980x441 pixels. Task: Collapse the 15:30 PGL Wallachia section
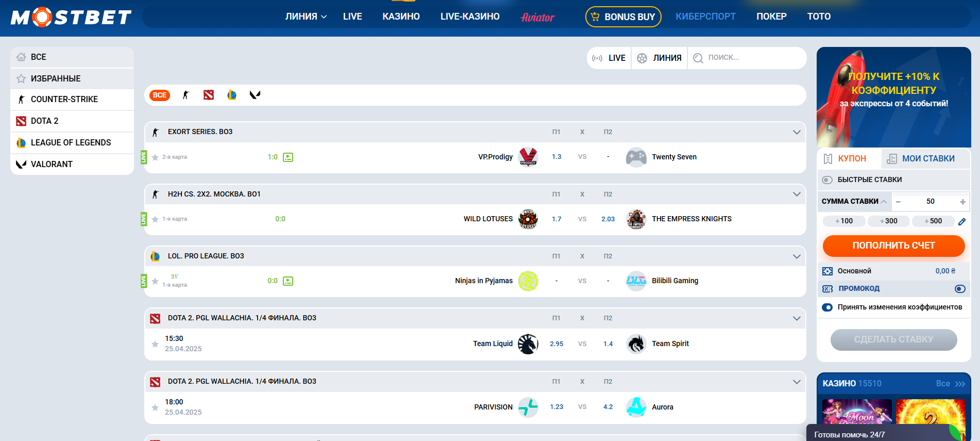[797, 318]
